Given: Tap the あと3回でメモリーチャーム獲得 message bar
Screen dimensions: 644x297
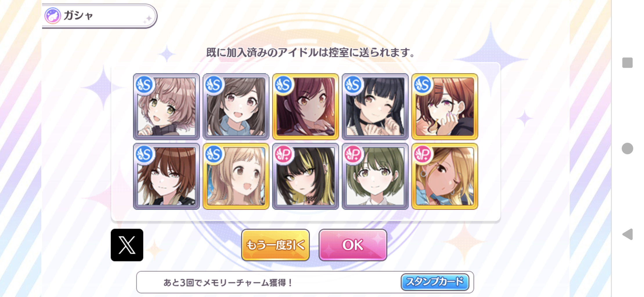Looking at the screenshot, I should pyautogui.click(x=305, y=282).
